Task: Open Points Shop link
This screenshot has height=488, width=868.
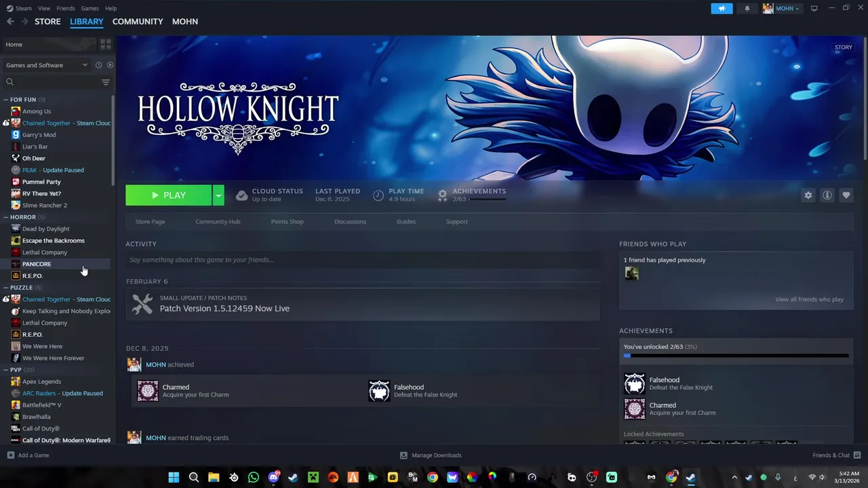Action: [287, 222]
